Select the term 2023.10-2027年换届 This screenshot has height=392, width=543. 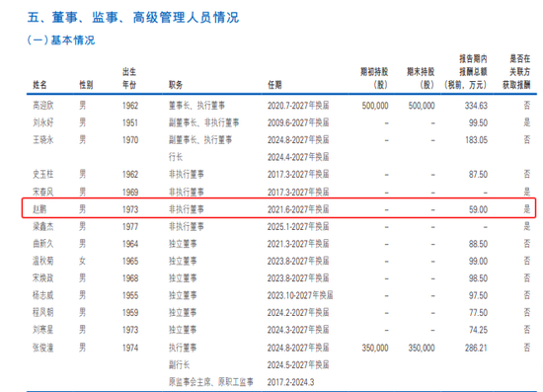pos(300,295)
